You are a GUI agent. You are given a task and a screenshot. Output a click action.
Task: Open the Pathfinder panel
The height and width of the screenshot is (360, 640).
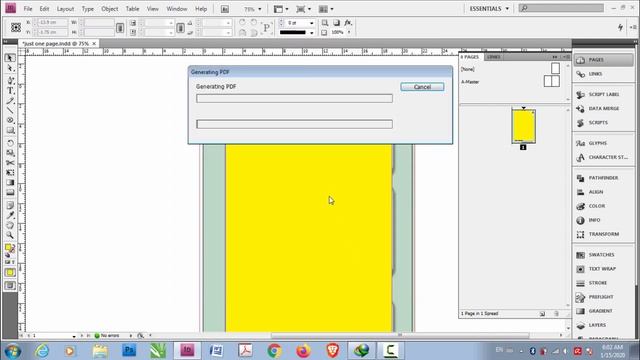[x=604, y=178]
